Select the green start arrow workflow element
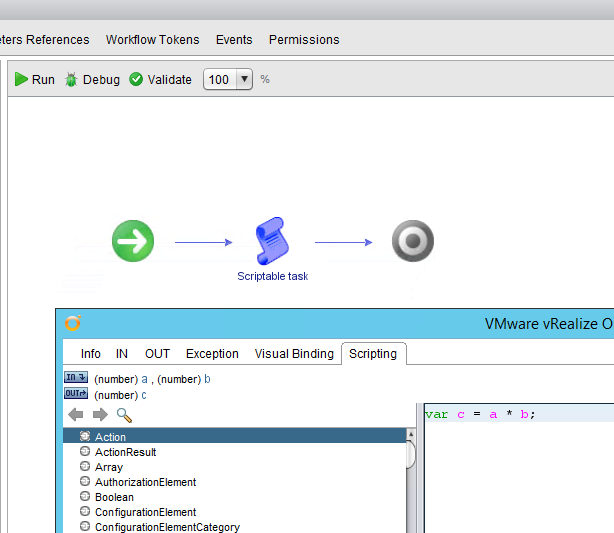The width and height of the screenshot is (614, 533). click(133, 241)
